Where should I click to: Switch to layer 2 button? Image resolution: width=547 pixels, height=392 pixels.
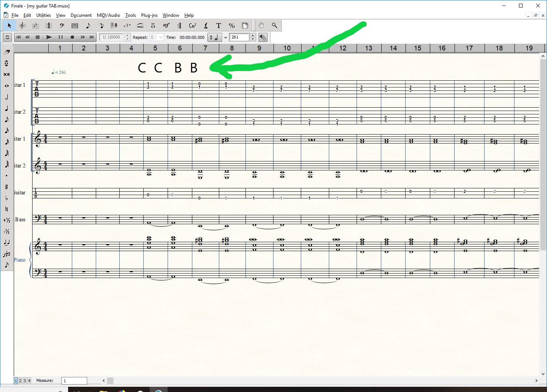pyautogui.click(x=20, y=381)
